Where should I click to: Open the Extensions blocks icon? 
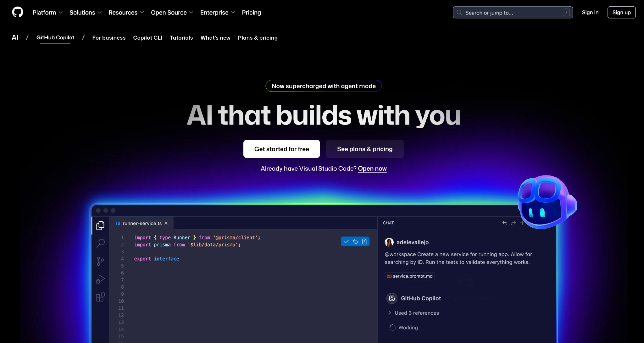click(100, 297)
